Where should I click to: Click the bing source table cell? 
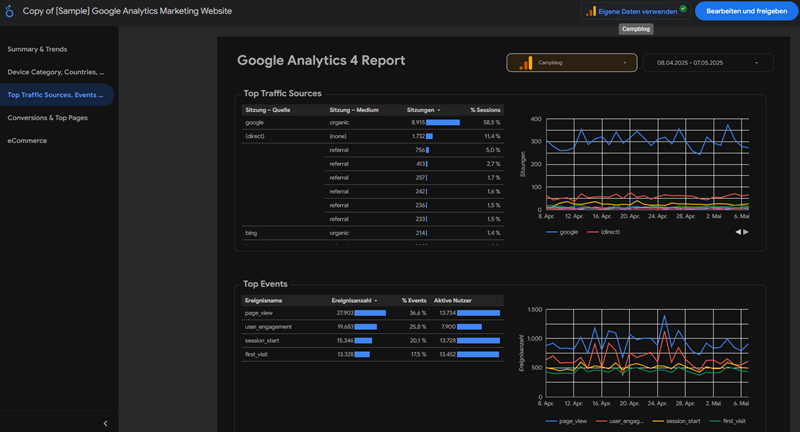(x=251, y=233)
